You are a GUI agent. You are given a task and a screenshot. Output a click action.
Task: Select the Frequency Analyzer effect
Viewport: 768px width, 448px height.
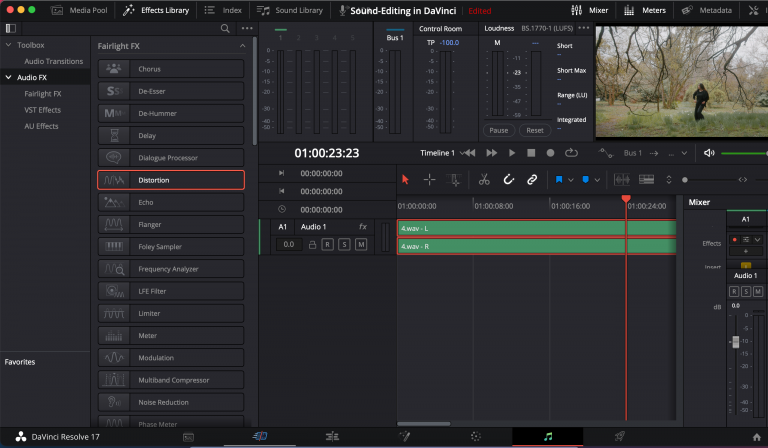pos(171,269)
